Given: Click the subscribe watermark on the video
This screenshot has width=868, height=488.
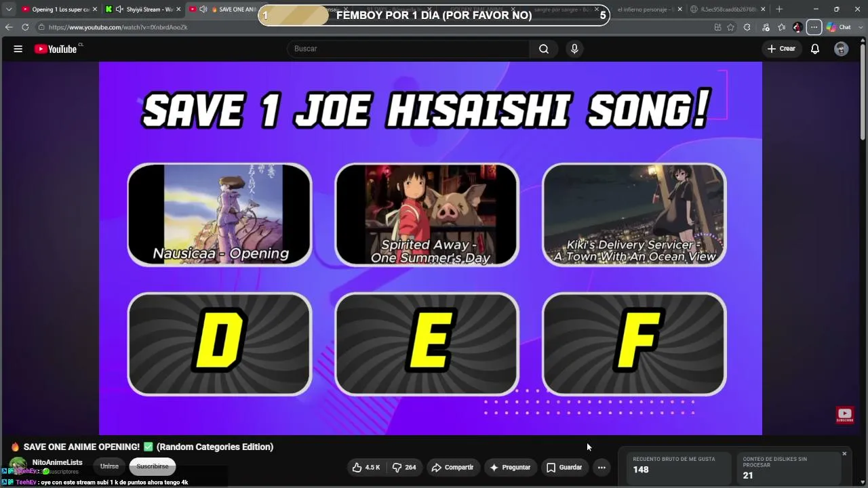Looking at the screenshot, I should (x=845, y=415).
